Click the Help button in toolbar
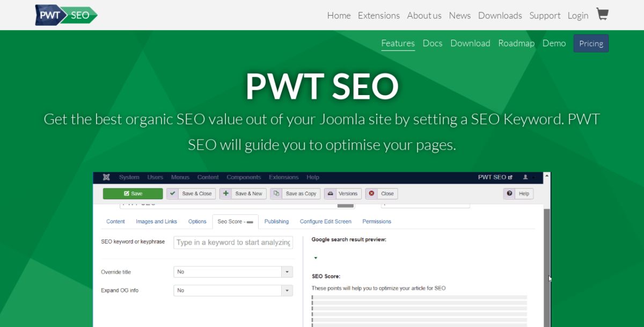Viewport: 644px width, 327px height. point(518,194)
